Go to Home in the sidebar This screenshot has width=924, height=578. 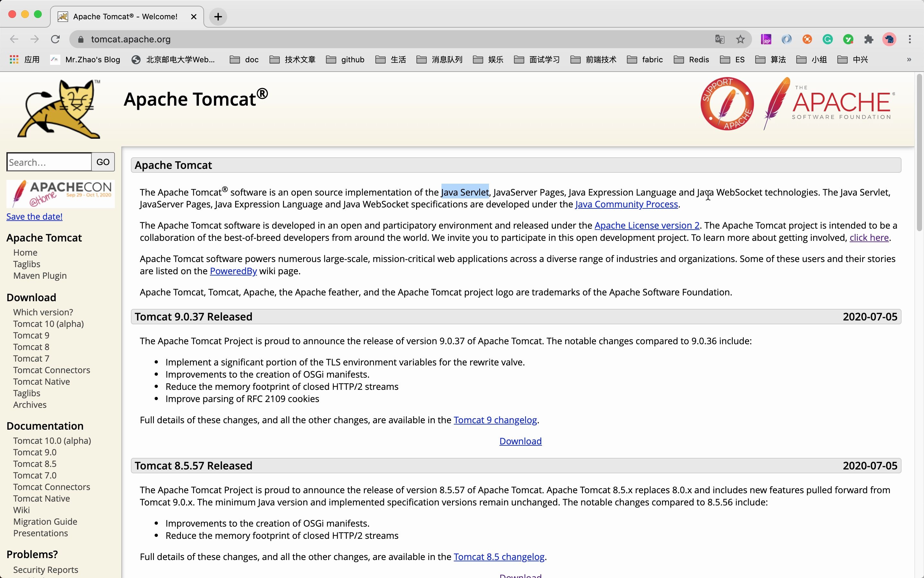[x=25, y=252]
